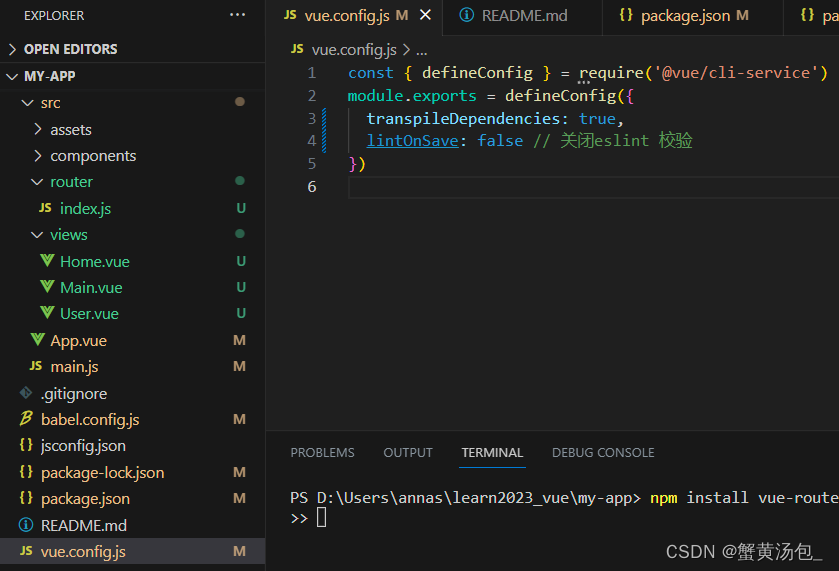This screenshot has width=839, height=571.
Task: Click the U status badge for index.js
Action: tap(241, 208)
